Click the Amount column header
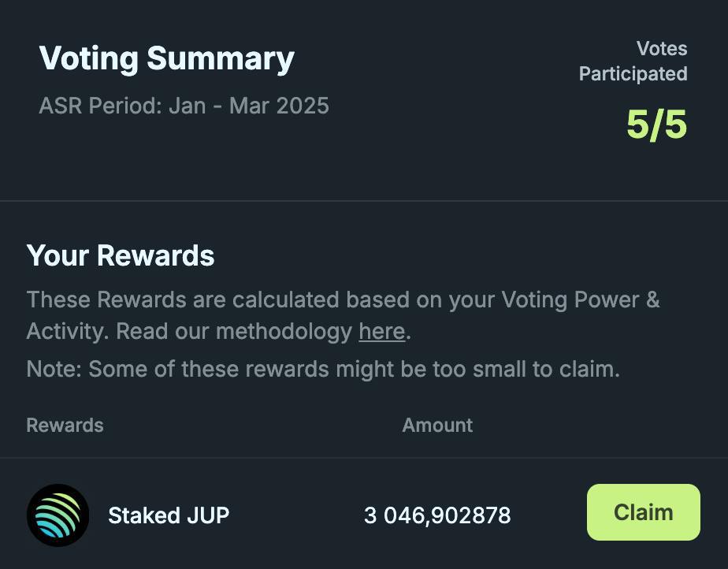This screenshot has height=569, width=728. click(x=437, y=425)
